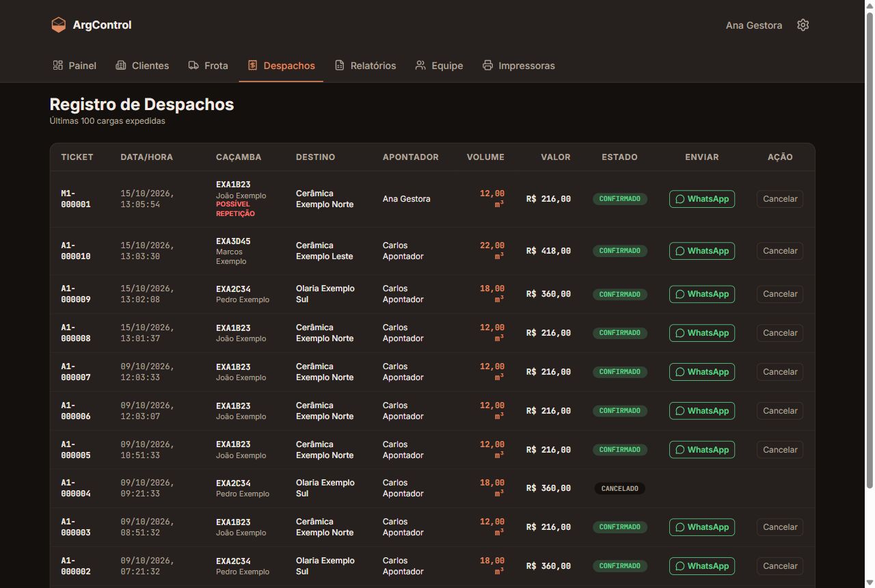Select the Relatórios tab
Viewport: 875px width, 588px height.
(365, 66)
